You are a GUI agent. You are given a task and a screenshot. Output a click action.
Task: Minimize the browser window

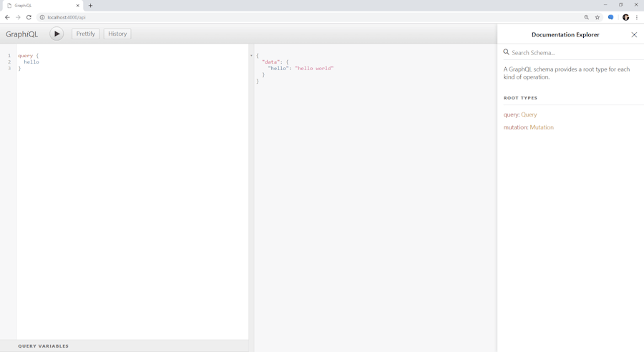pyautogui.click(x=605, y=4)
